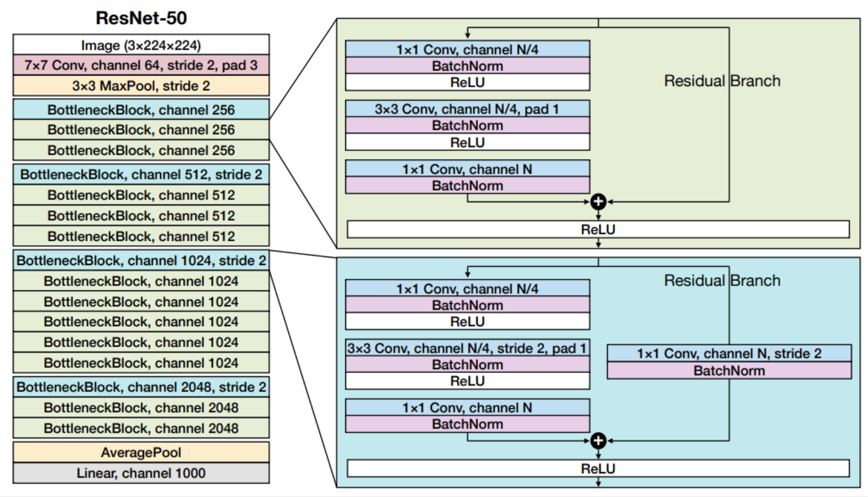Click the 7×7 Conv, channel 64 row
Image resolution: width=868 pixels, height=497 pixels.
tap(141, 65)
